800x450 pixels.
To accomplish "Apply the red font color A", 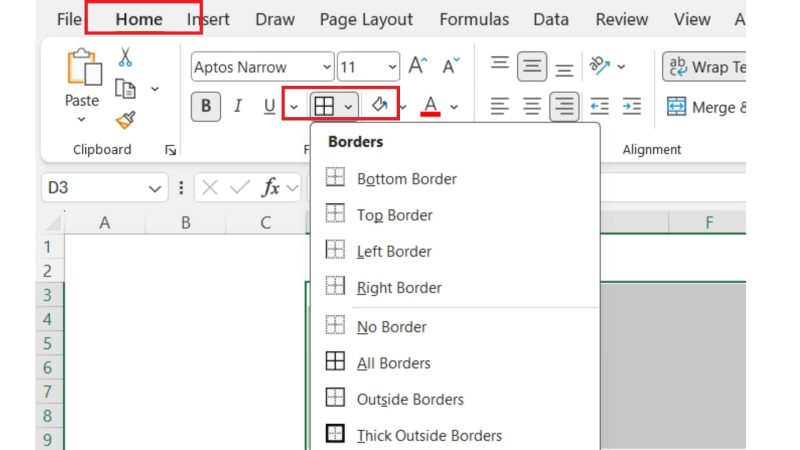I will point(430,106).
